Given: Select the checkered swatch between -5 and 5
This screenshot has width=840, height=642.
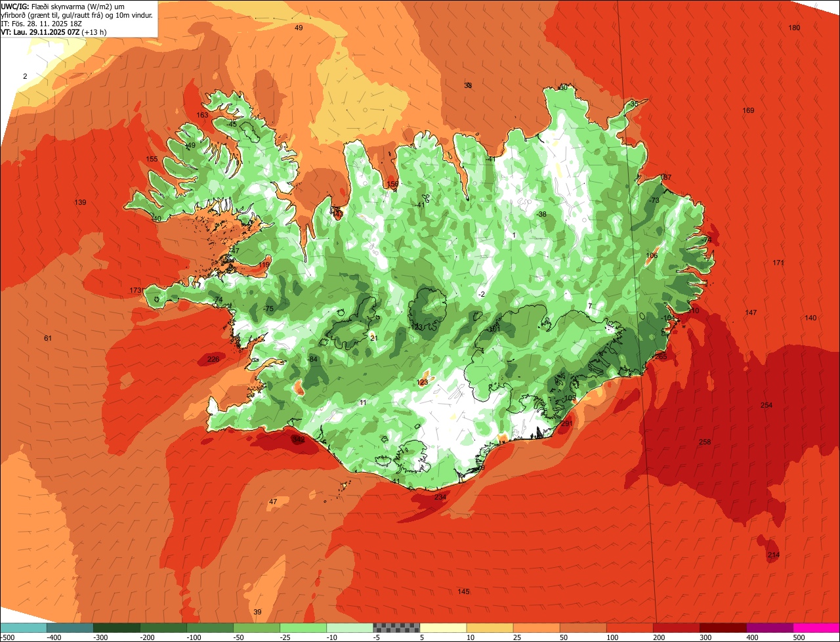Looking at the screenshot, I should click(x=396, y=627).
